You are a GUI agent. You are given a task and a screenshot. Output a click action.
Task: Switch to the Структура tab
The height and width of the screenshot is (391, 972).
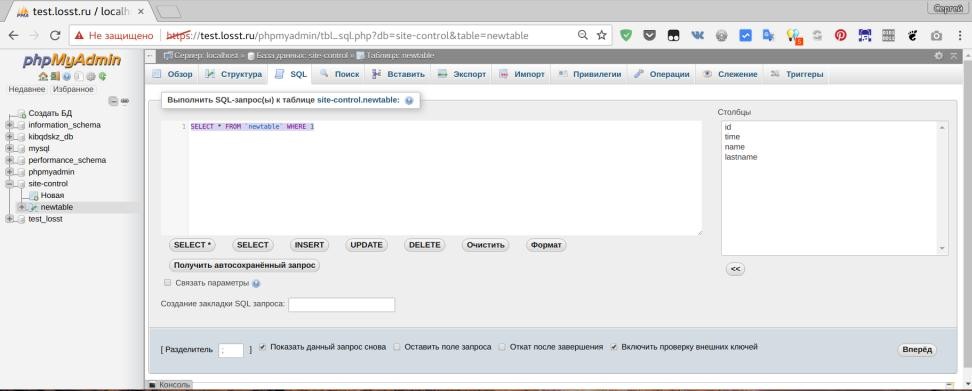pos(233,74)
